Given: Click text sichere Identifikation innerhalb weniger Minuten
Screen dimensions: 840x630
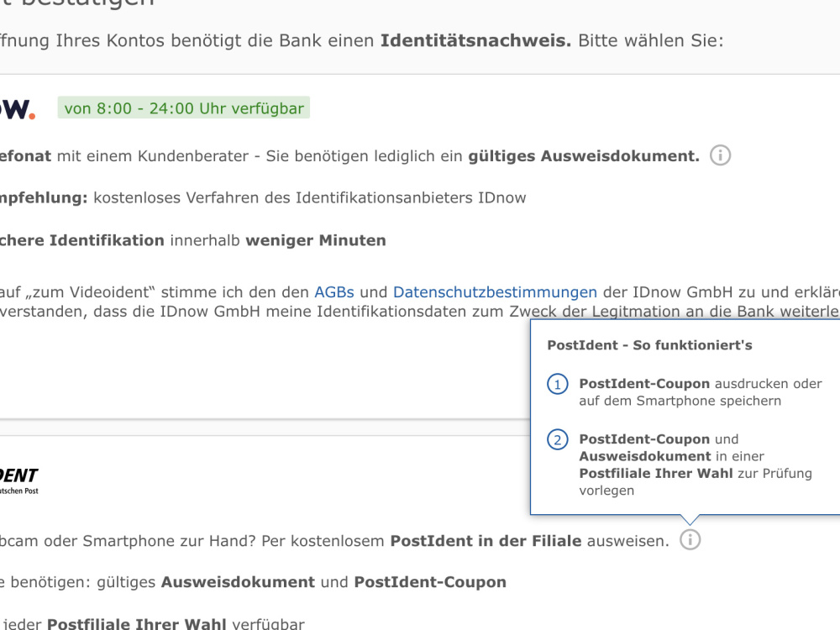Looking at the screenshot, I should (193, 240).
